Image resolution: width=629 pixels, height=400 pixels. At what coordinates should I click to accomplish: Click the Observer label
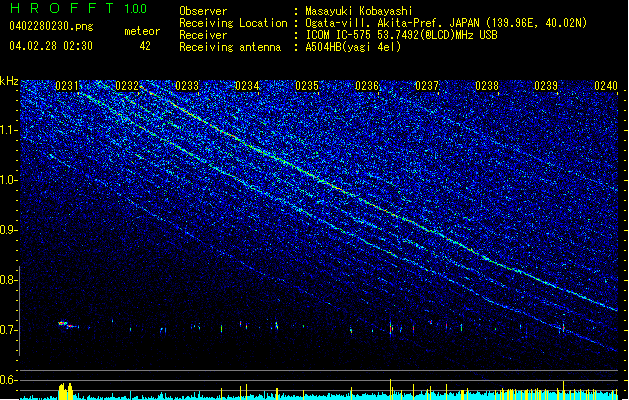point(203,11)
